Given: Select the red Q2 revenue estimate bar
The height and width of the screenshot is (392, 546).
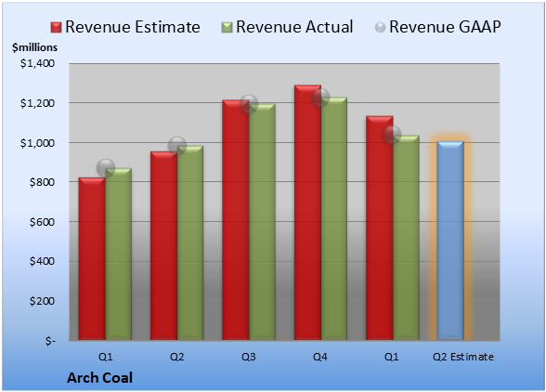Looking at the screenshot, I should tap(163, 245).
